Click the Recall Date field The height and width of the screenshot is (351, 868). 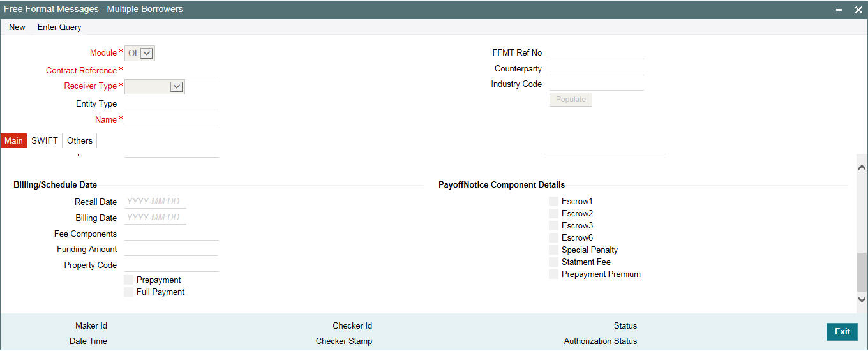tap(156, 202)
